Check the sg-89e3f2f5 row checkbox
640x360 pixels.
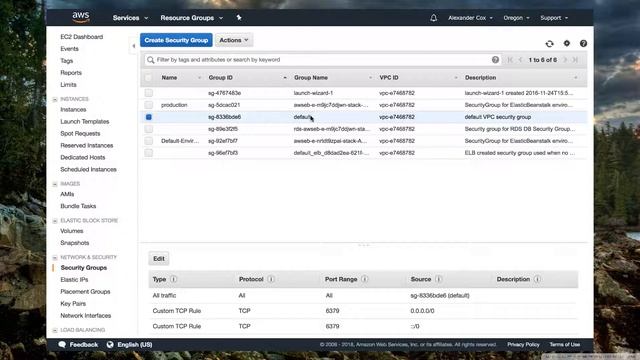[149, 129]
